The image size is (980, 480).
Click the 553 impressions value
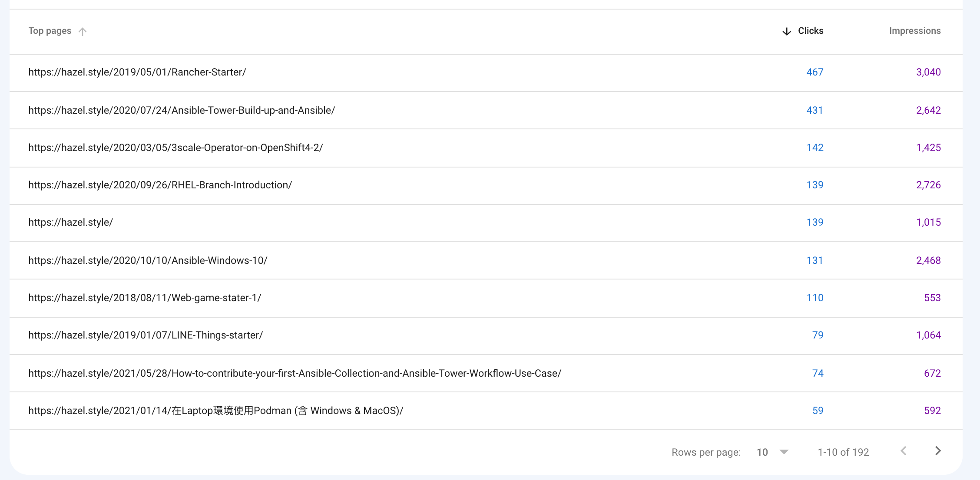pos(932,298)
